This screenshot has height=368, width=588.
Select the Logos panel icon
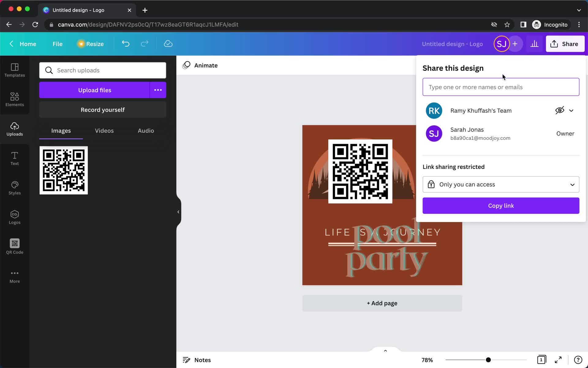click(x=14, y=217)
